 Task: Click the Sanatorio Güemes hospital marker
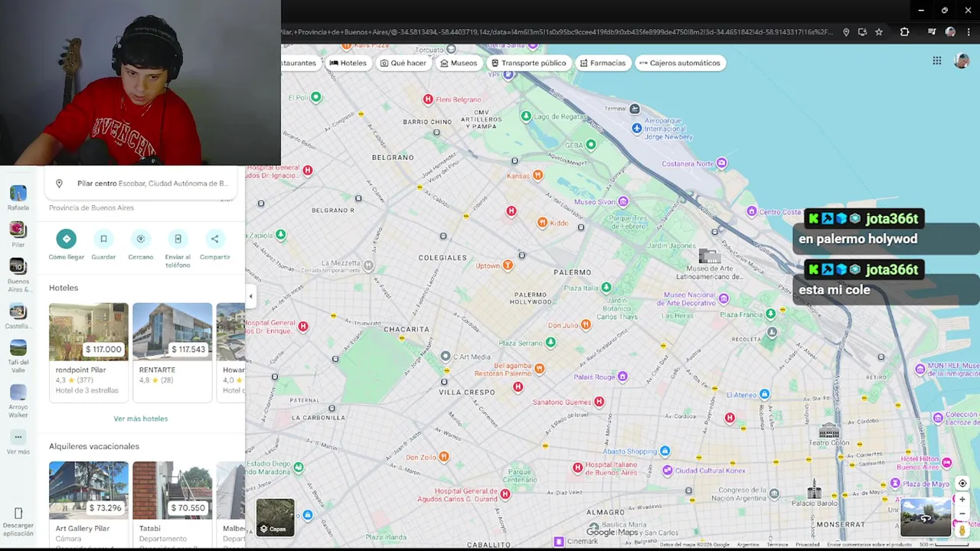click(599, 402)
